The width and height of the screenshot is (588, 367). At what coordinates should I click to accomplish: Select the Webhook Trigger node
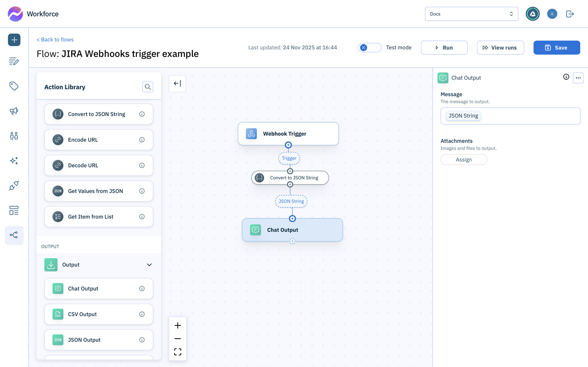tap(288, 134)
